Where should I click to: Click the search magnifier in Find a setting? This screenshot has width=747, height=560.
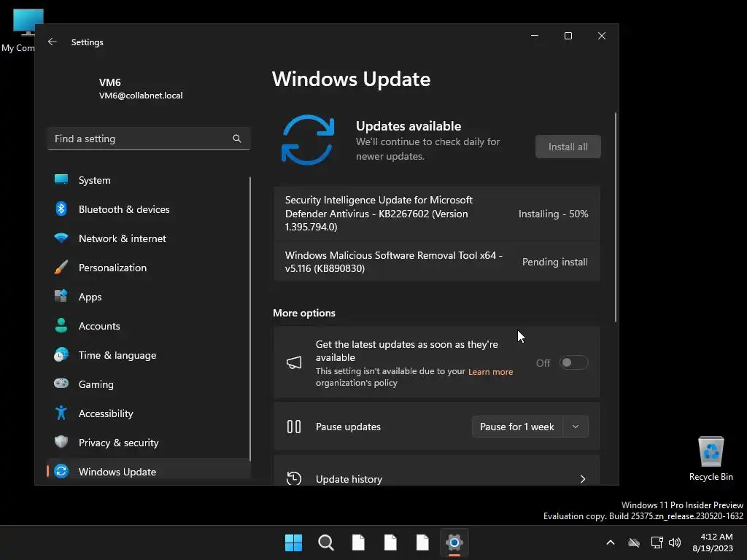click(x=237, y=139)
